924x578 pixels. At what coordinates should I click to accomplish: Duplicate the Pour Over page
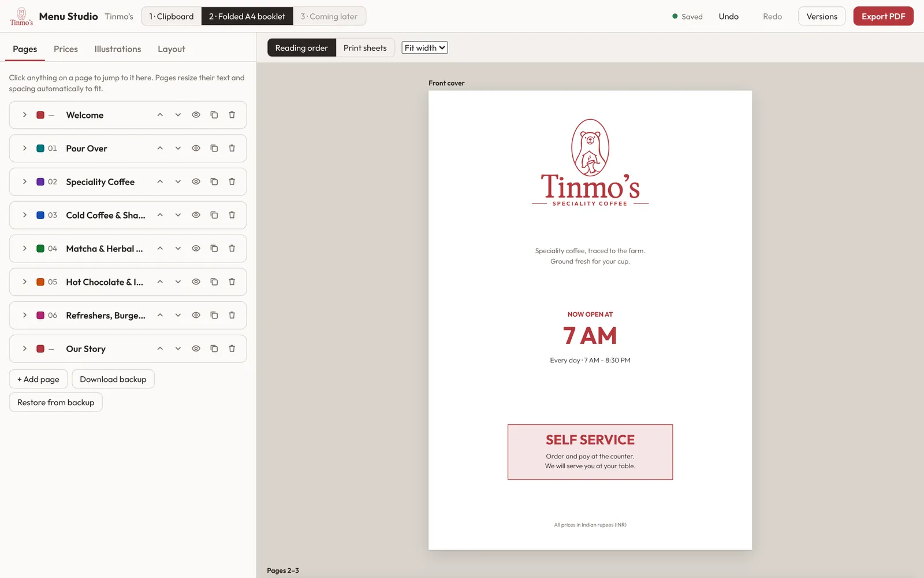(x=214, y=149)
